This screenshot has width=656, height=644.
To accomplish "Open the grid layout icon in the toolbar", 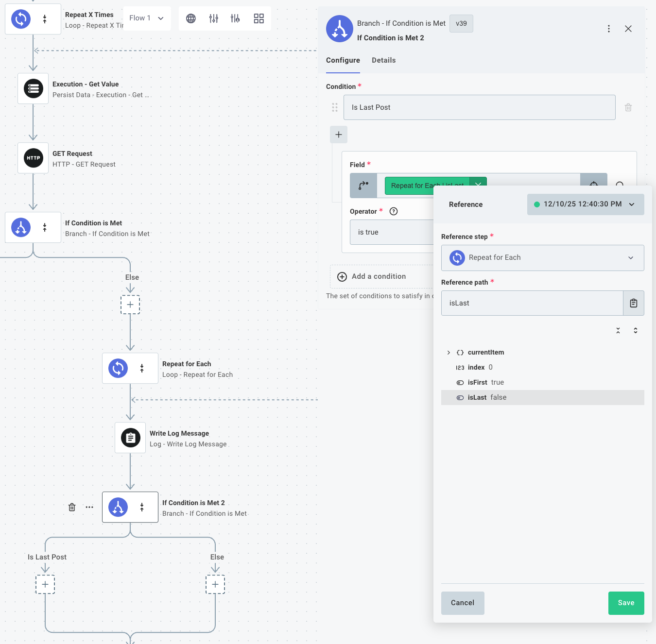I will pyautogui.click(x=259, y=18).
